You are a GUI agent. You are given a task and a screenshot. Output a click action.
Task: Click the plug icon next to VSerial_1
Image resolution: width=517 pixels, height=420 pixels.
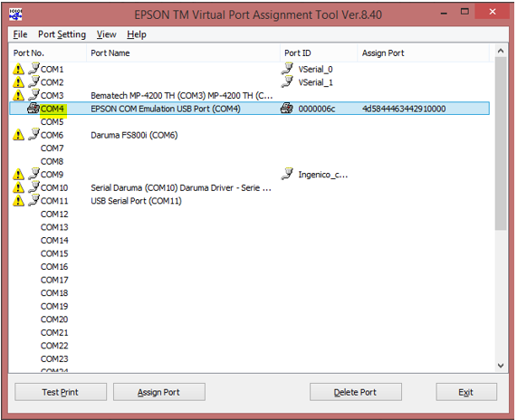coord(287,81)
